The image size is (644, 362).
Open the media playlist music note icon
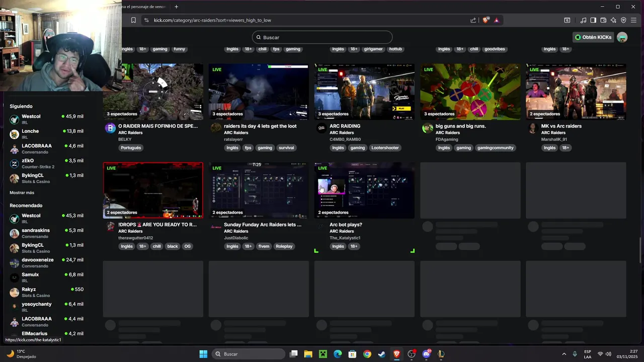coord(583,20)
